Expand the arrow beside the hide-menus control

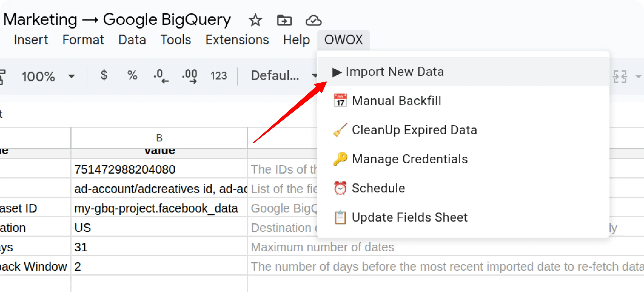point(639,76)
